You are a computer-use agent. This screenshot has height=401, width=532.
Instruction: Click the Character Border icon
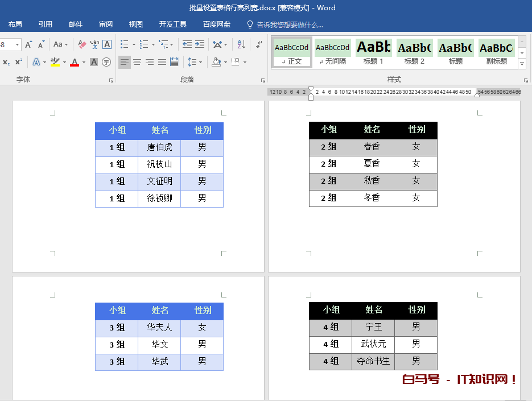pos(106,44)
